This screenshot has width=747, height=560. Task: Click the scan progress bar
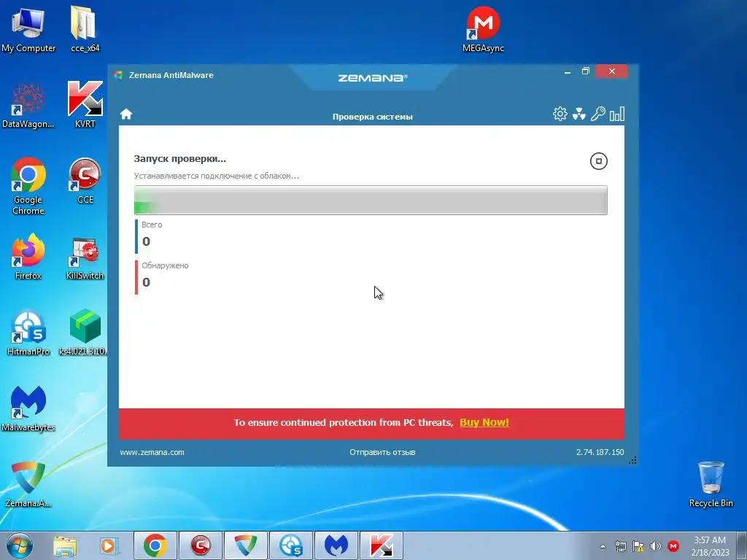click(x=371, y=200)
